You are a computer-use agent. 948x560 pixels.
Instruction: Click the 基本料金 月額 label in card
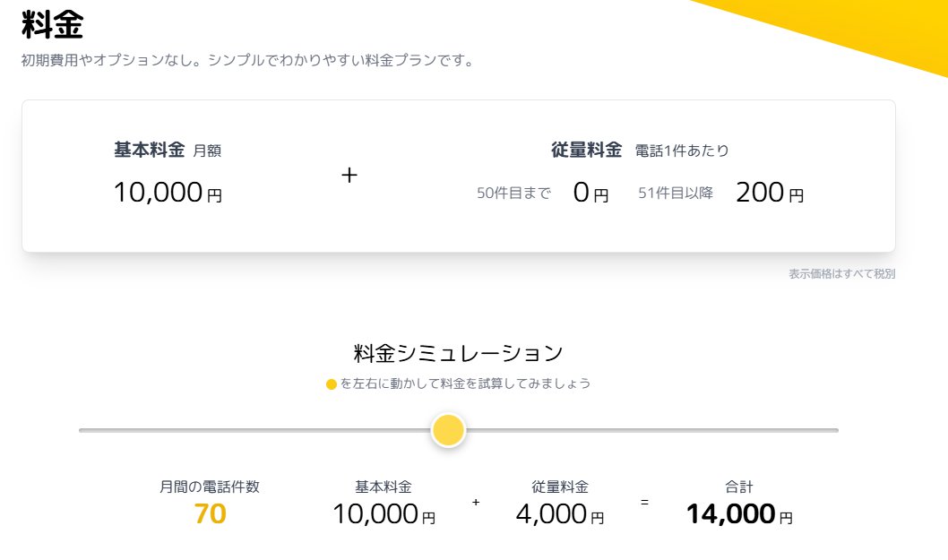[168, 150]
